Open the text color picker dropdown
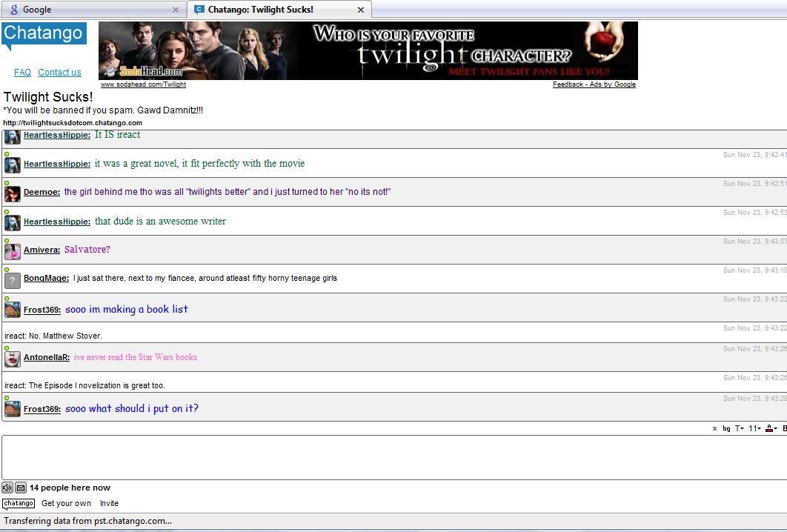This screenshot has height=532, width=787. pyautogui.click(x=771, y=428)
